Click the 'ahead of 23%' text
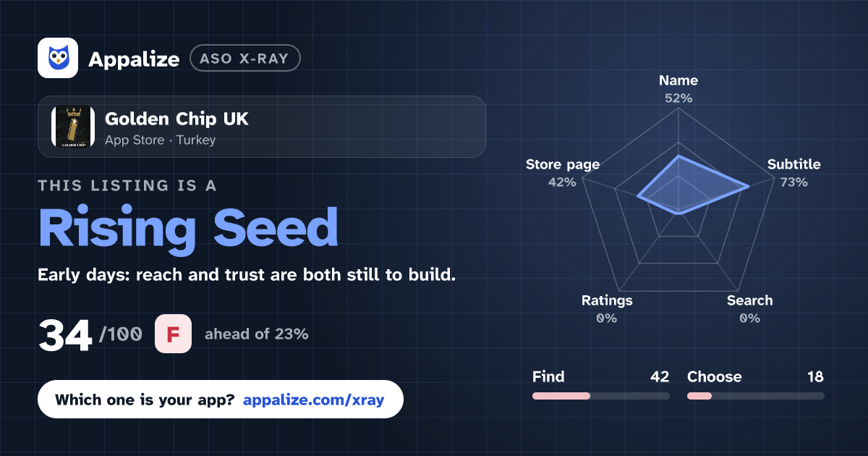This screenshot has height=456, width=868. click(x=257, y=334)
